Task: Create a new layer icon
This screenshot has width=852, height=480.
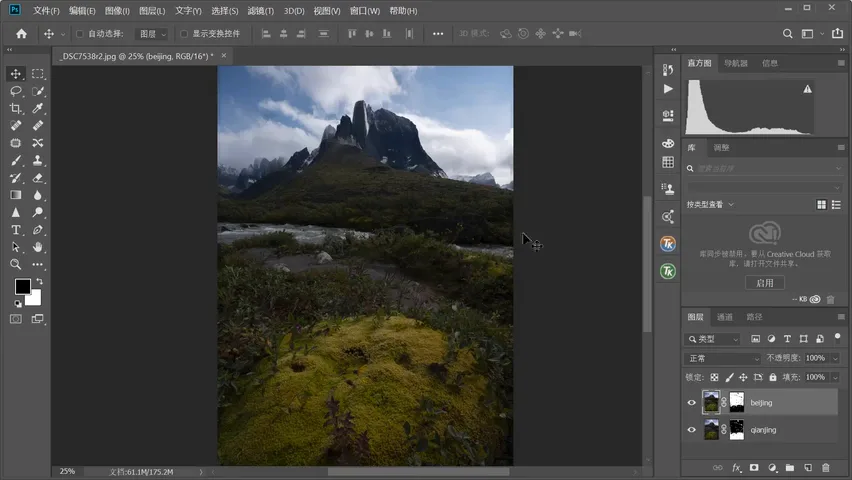Action: [808, 467]
